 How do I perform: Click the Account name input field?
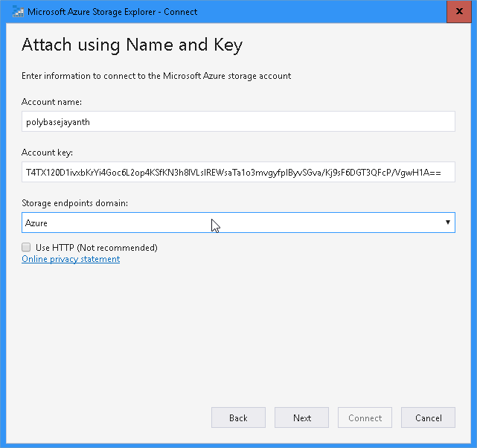click(238, 121)
